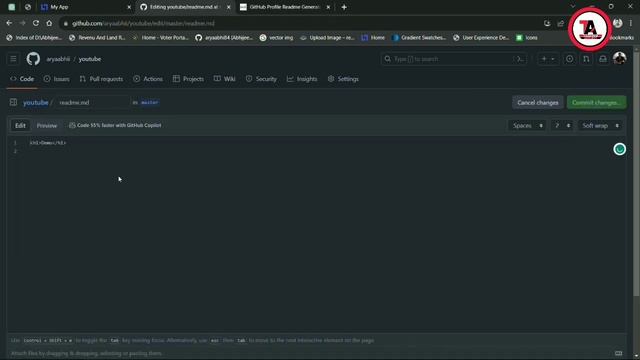Open the indent size dropdown
The height and width of the screenshot is (360, 640).
point(562,125)
